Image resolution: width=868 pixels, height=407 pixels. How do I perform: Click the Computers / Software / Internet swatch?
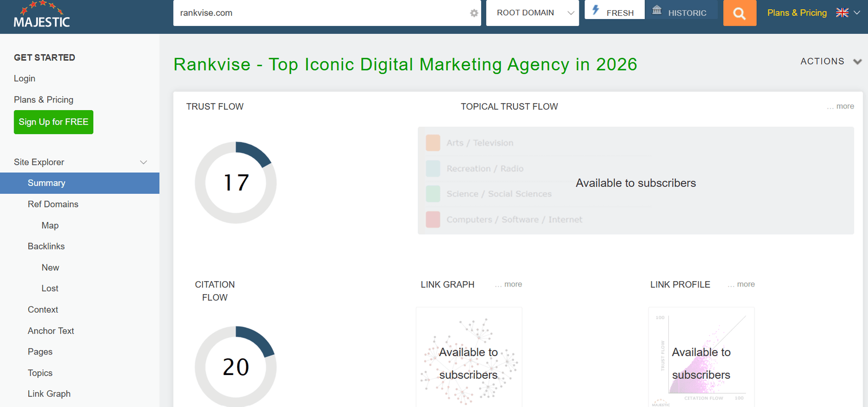tap(433, 219)
